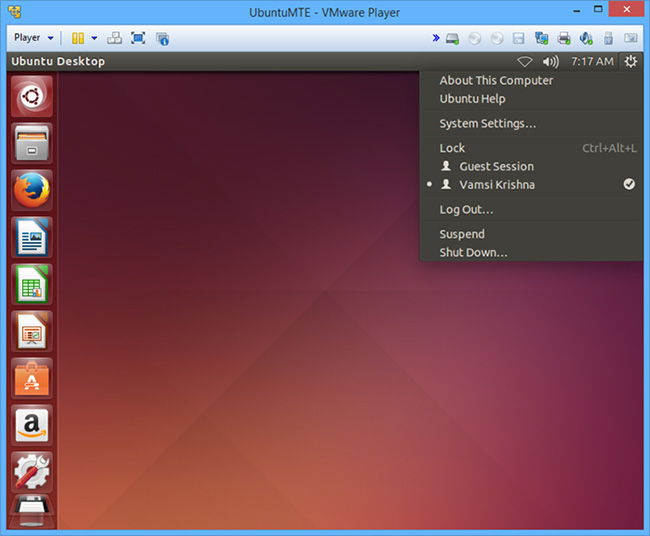Open the Files manager launcher icon
The image size is (650, 536).
pyautogui.click(x=32, y=144)
